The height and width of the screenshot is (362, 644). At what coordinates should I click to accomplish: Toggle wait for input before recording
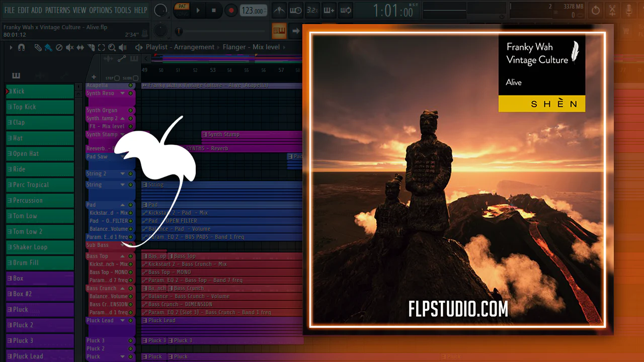click(x=296, y=10)
